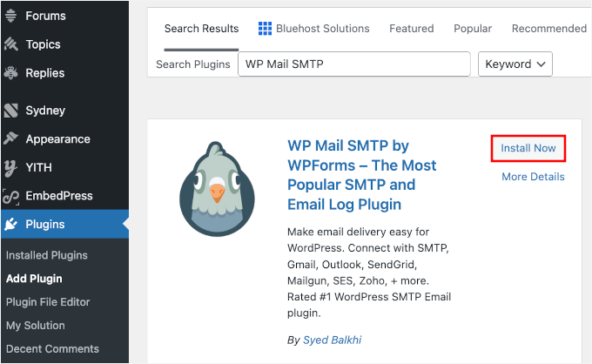Image resolution: width=592 pixels, height=364 pixels.
Task: Switch to the Featured tab
Action: pyautogui.click(x=412, y=29)
